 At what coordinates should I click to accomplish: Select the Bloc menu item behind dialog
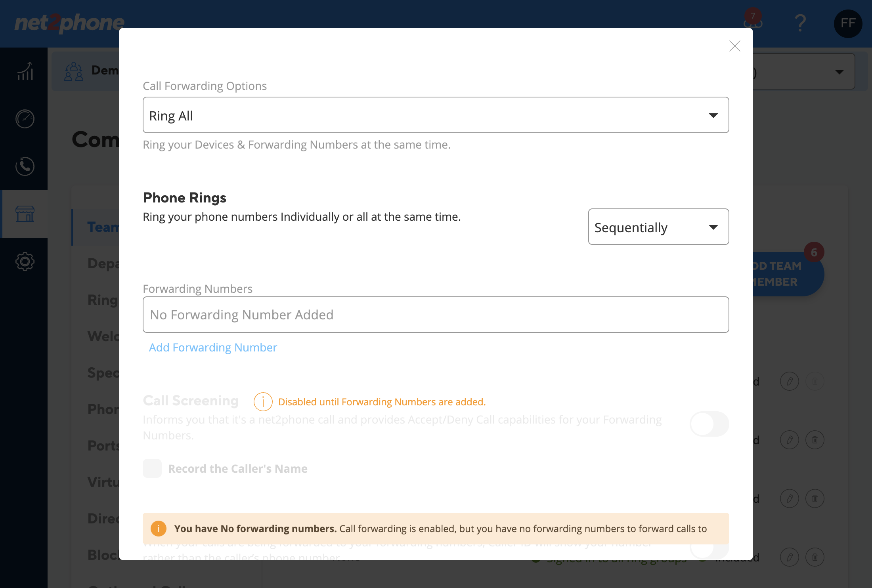103,555
